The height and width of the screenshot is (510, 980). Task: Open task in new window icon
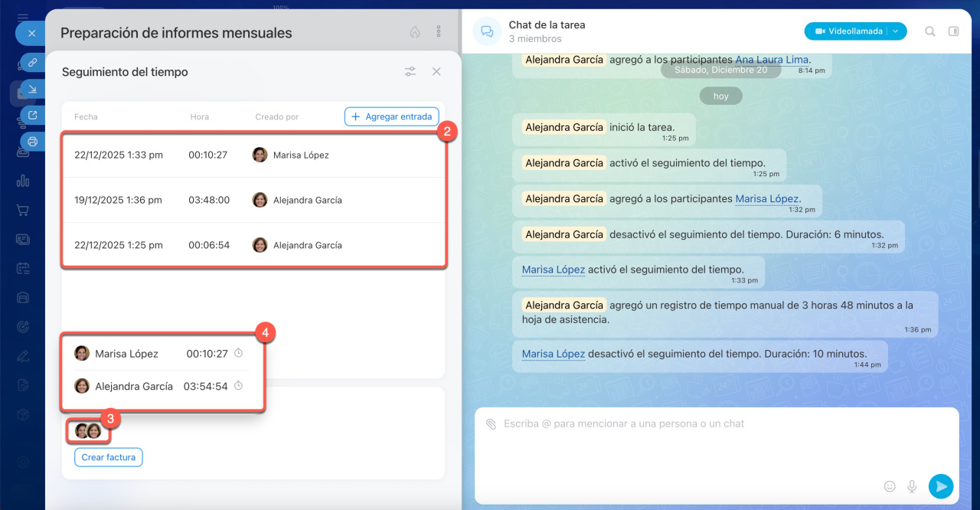point(32,116)
